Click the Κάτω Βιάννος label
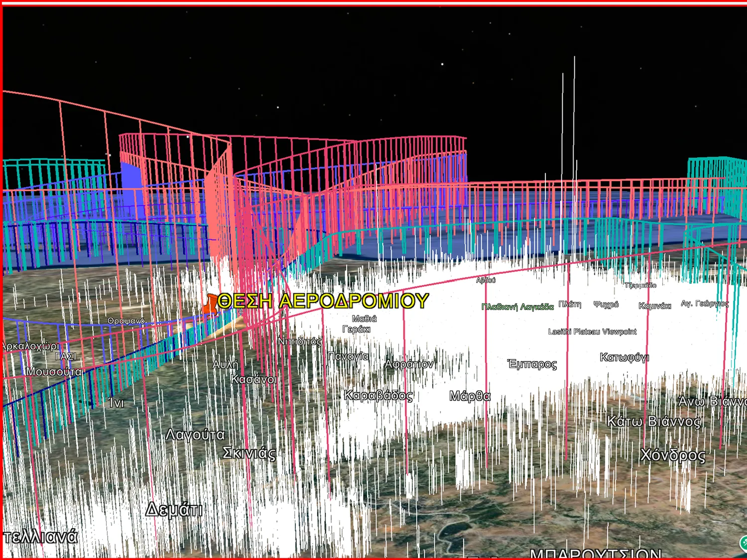This screenshot has width=747, height=560. (x=653, y=422)
